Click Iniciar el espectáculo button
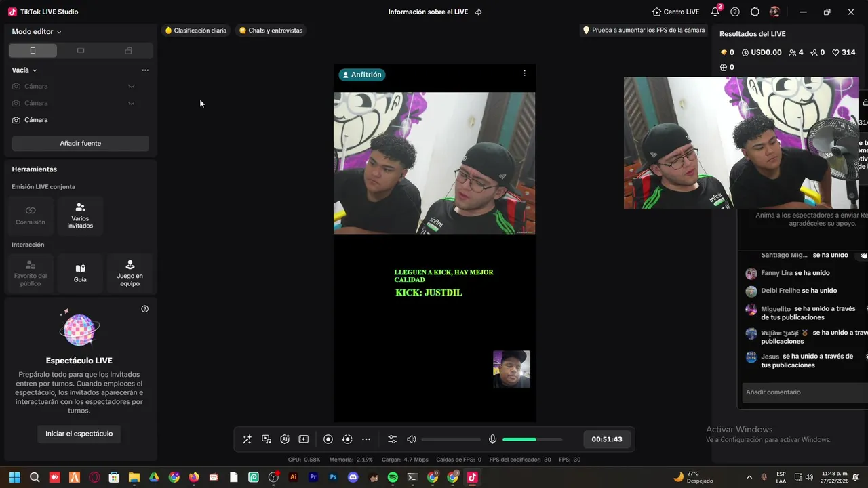The width and height of the screenshot is (868, 488). [79, 434]
